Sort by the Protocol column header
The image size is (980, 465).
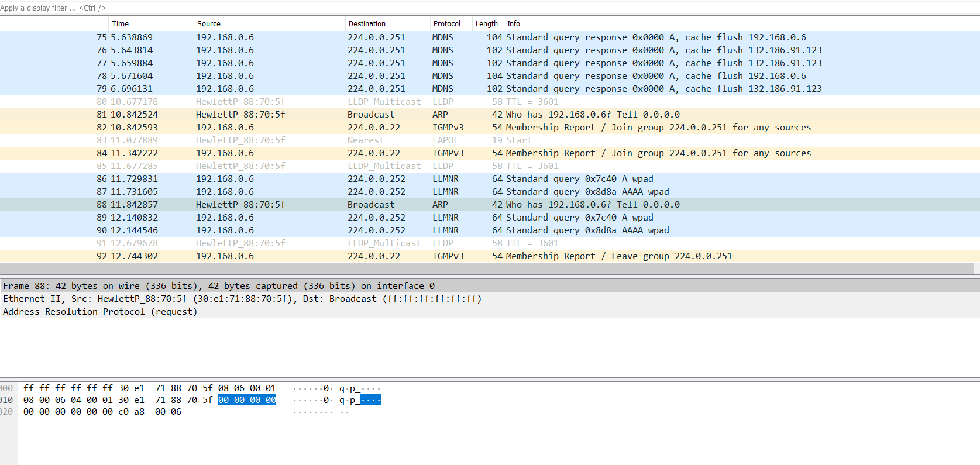point(451,23)
